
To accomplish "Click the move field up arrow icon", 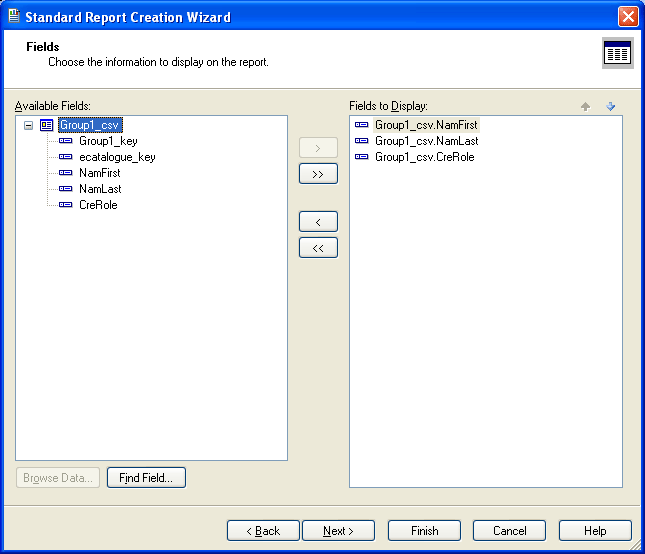I will (x=586, y=106).
